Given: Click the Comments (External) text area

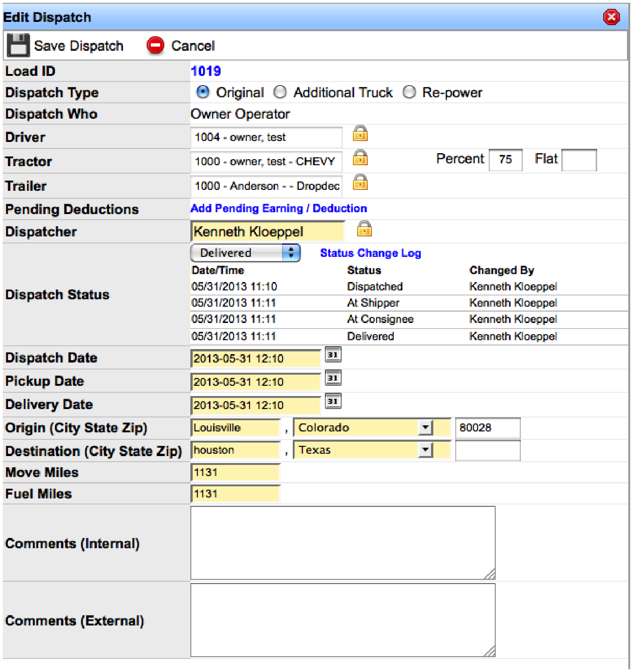Looking at the screenshot, I should (x=343, y=620).
